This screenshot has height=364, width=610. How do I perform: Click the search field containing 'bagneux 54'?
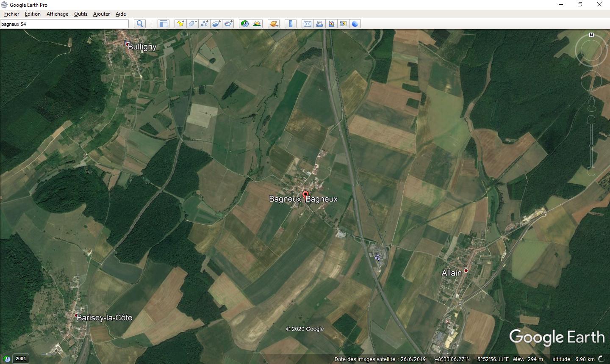point(64,24)
